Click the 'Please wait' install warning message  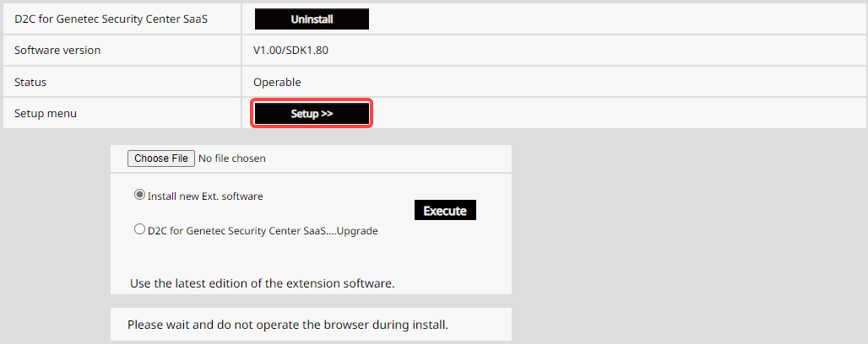click(288, 325)
